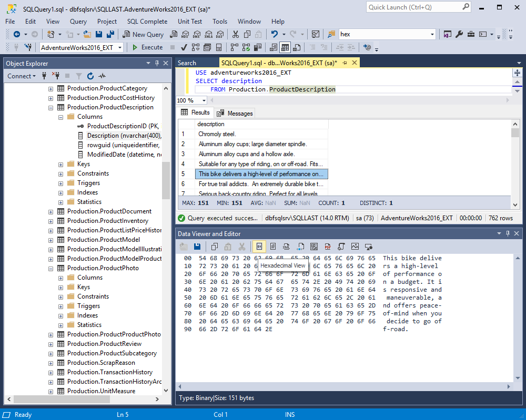This screenshot has width=526, height=420.
Task: Select result row 4 'Suitable for any type of riding'
Action: pos(261,164)
